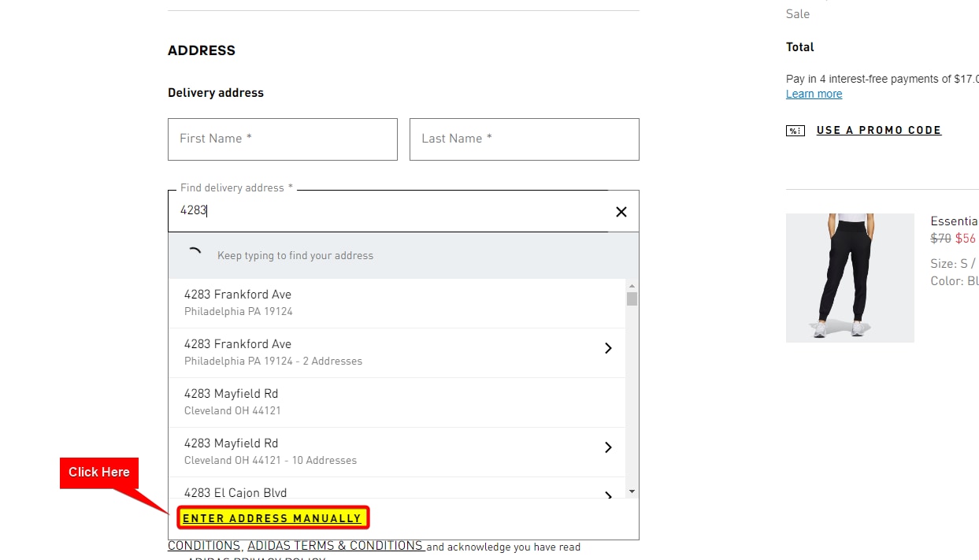This screenshot has height=560, width=979.
Task: Click the Essentials product name in order summary
Action: click(955, 221)
